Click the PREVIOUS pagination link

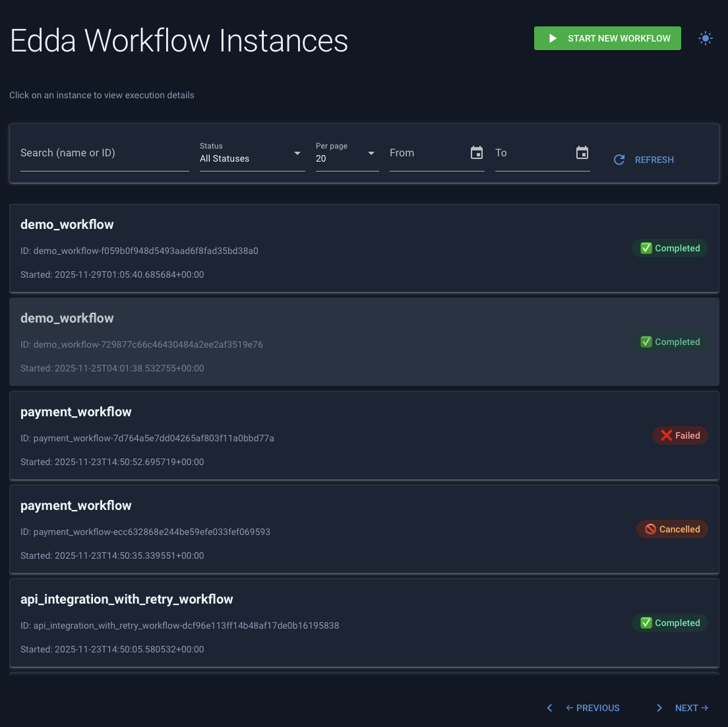592,708
